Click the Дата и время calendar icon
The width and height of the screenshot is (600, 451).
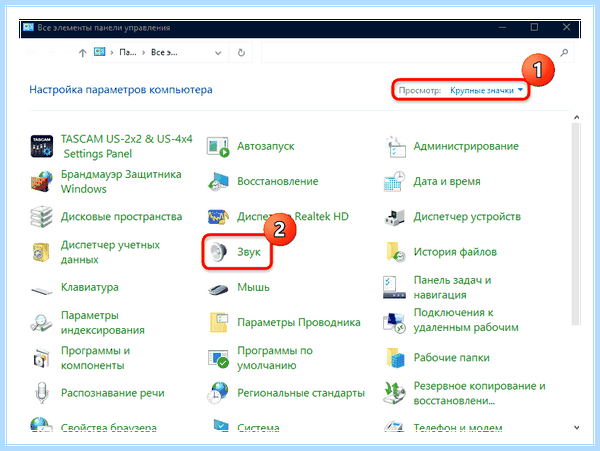pos(395,181)
